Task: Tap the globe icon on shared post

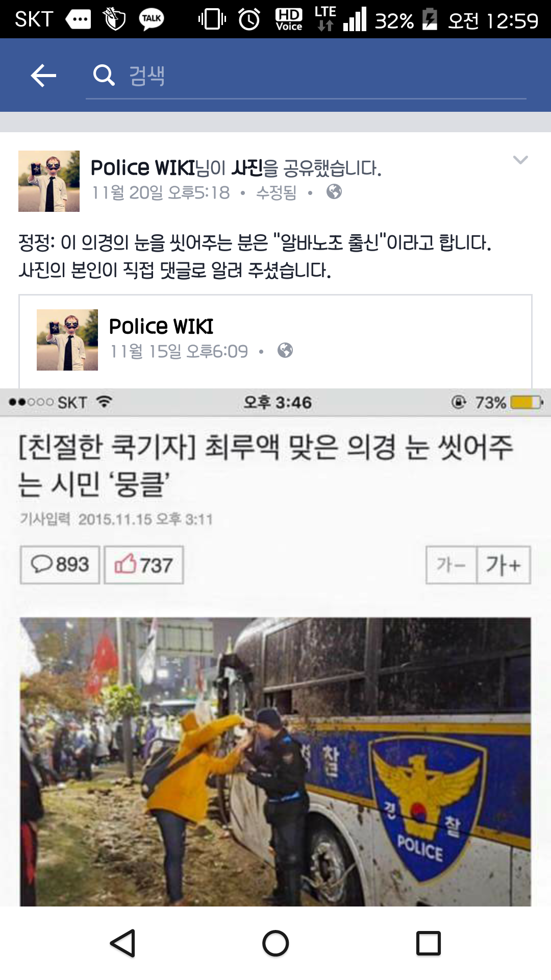Action: tap(285, 351)
